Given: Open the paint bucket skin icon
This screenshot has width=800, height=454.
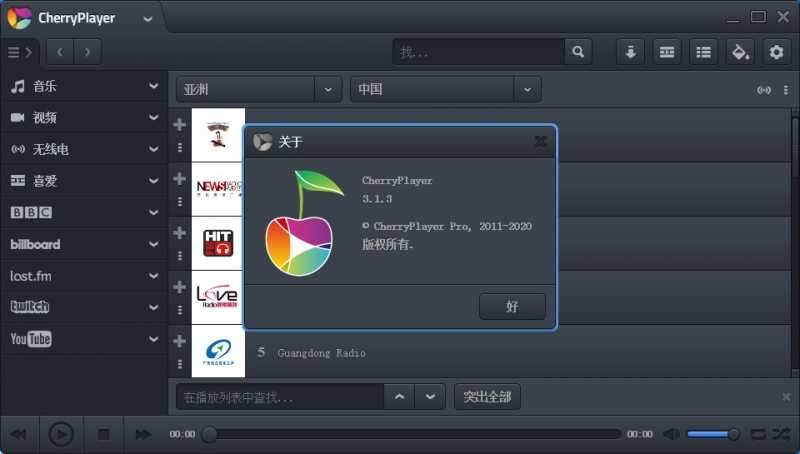Looking at the screenshot, I should [x=740, y=52].
